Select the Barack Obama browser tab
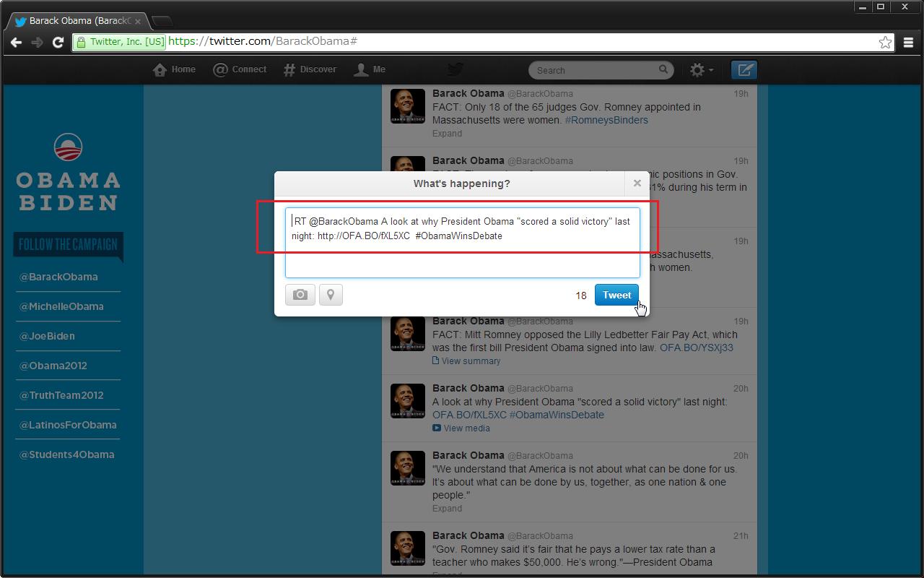Screen dimensions: 924x578 click(76, 21)
